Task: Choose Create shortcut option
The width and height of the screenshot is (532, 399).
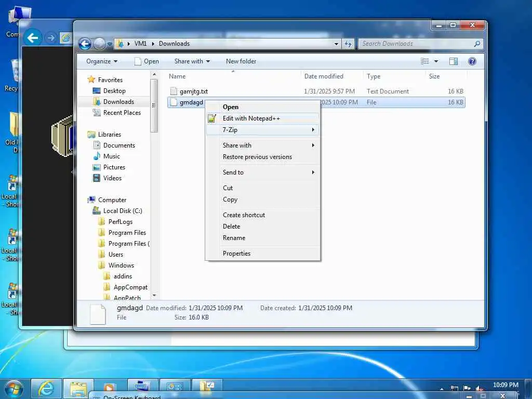Action: tap(244, 215)
